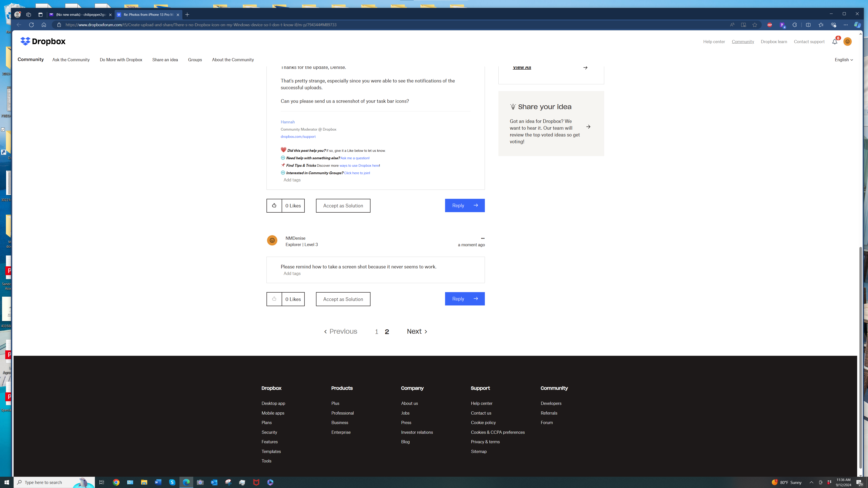Open NMDenise post options ellipsis menu
Viewport: 868px width, 488px height.
[x=483, y=238]
